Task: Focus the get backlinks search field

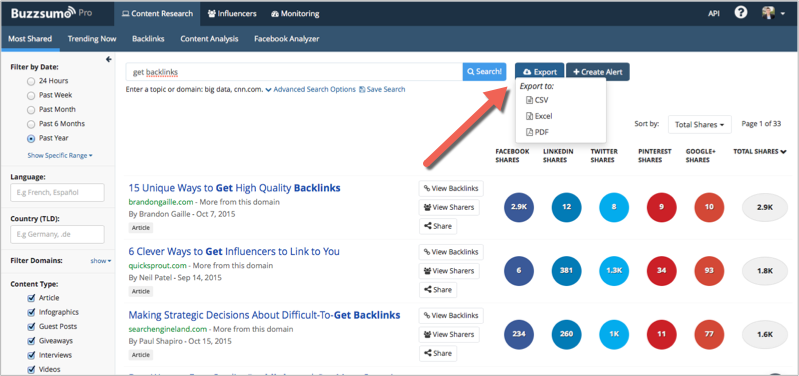Action: (x=294, y=72)
